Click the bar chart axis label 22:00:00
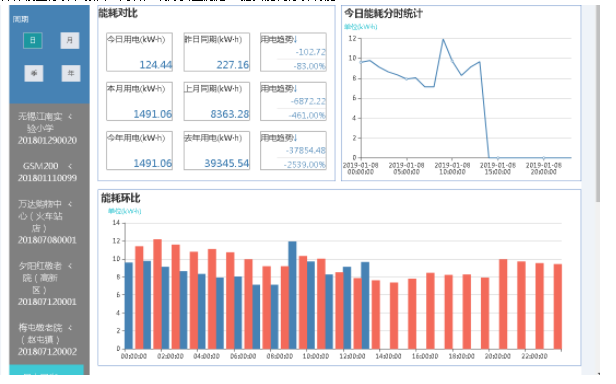 pyautogui.click(x=534, y=356)
